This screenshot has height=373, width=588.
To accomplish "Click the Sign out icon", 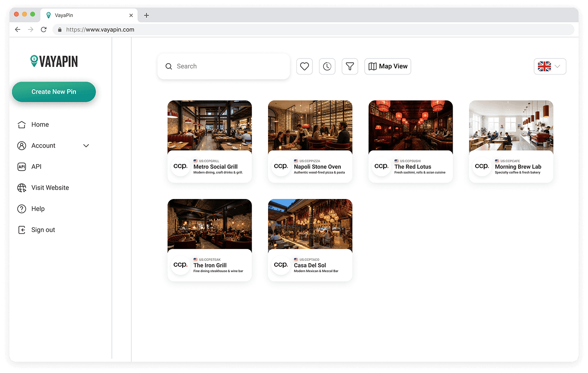I will pyautogui.click(x=22, y=230).
